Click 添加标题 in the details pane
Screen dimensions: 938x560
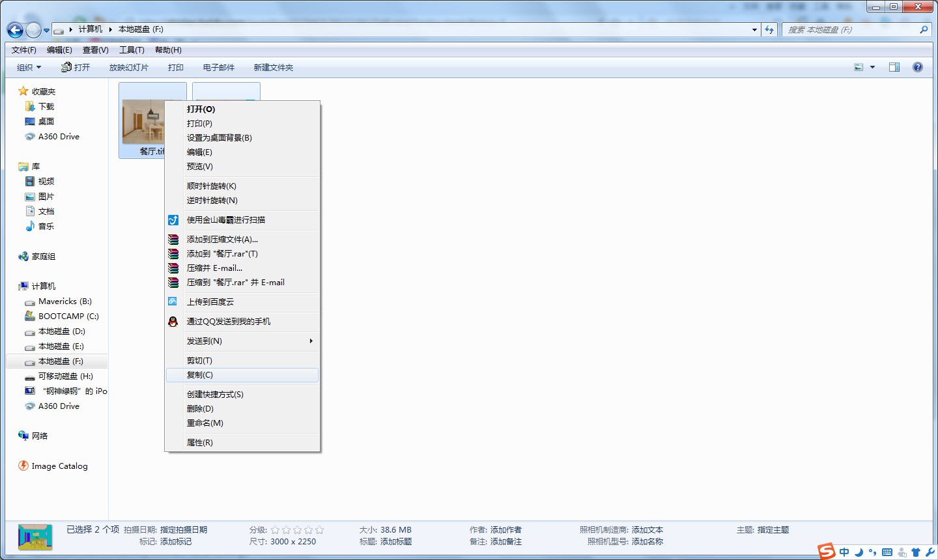click(x=396, y=542)
